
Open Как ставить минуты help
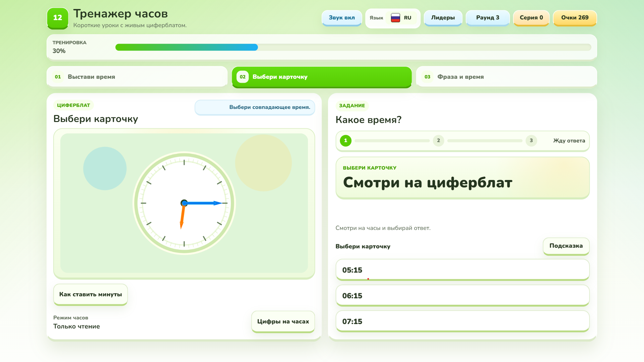pyautogui.click(x=90, y=294)
